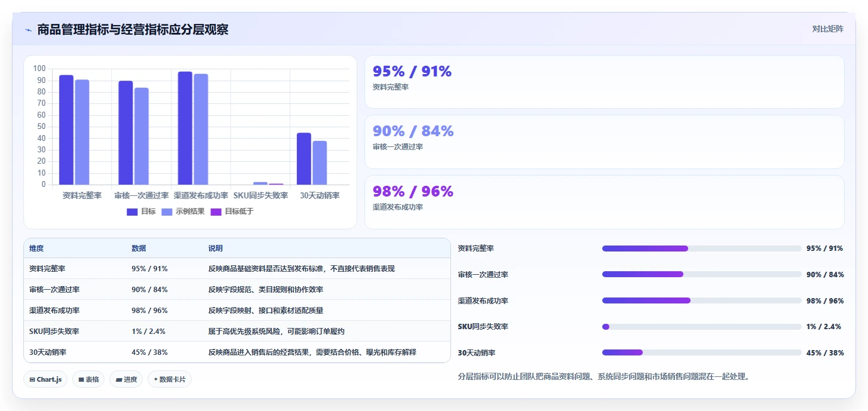Click the SKU同步失败率 axis label in chart
This screenshot has height=411, width=868.
(260, 195)
